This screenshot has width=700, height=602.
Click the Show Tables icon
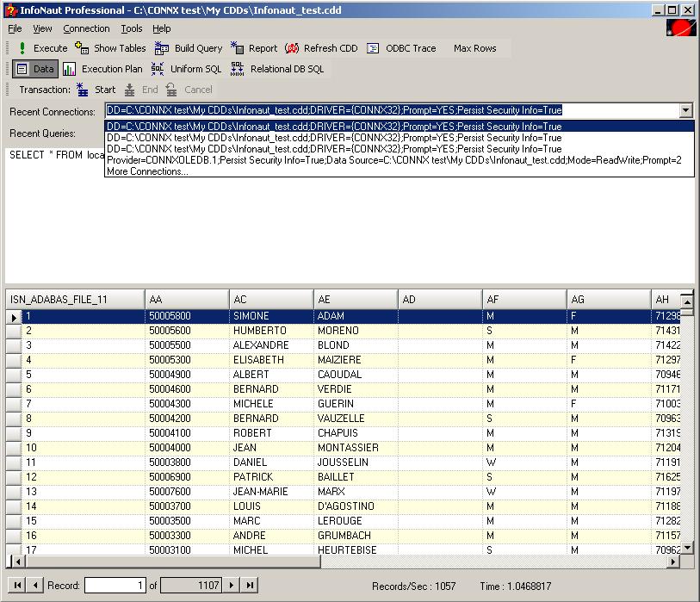pos(82,47)
